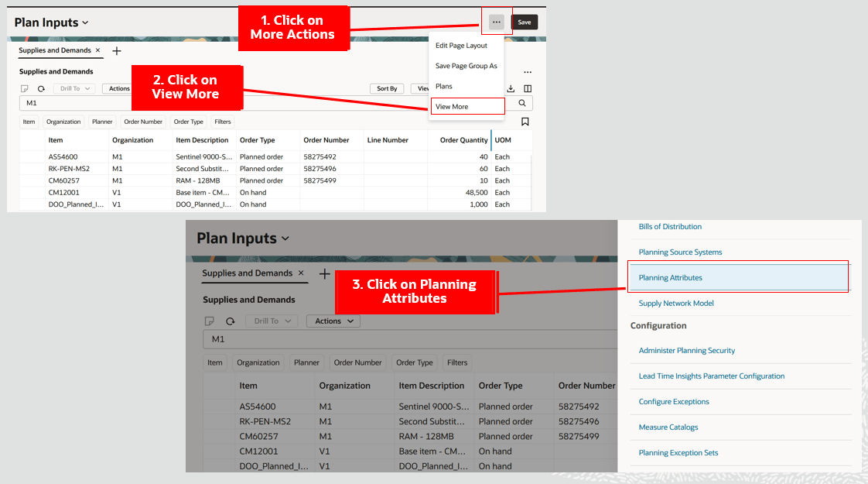The width and height of the screenshot is (868, 484).
Task: Open the Plan Inputs dropdown
Action: click(x=51, y=22)
